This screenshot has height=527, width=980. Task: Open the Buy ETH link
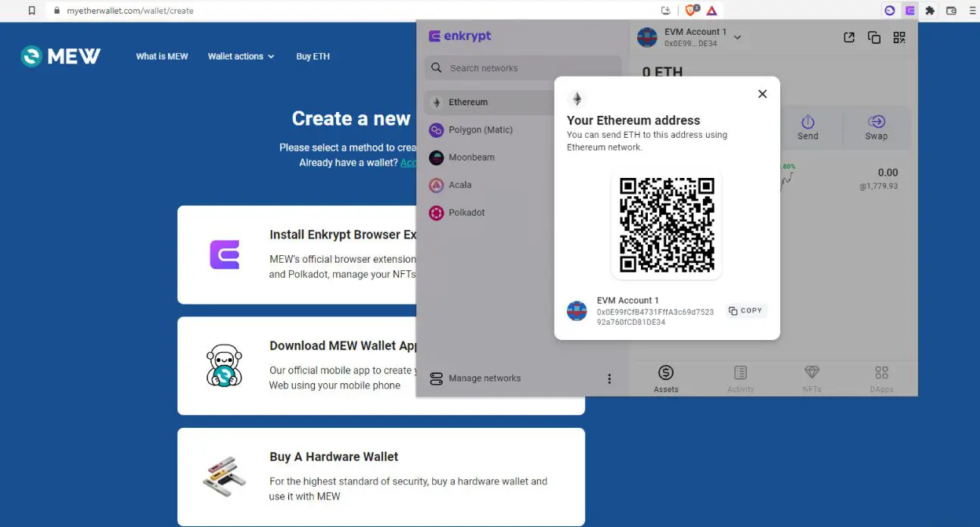click(x=313, y=56)
